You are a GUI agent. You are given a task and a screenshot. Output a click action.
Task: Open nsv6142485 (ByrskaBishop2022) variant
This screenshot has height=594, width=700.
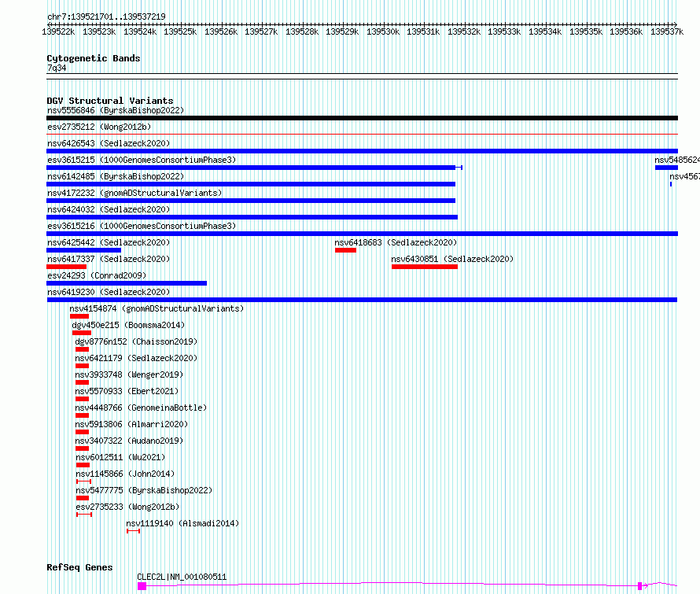tap(116, 176)
